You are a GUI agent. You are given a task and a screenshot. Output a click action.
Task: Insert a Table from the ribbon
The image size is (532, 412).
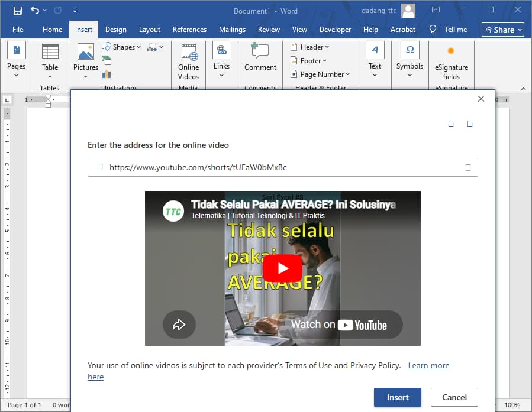coord(50,60)
